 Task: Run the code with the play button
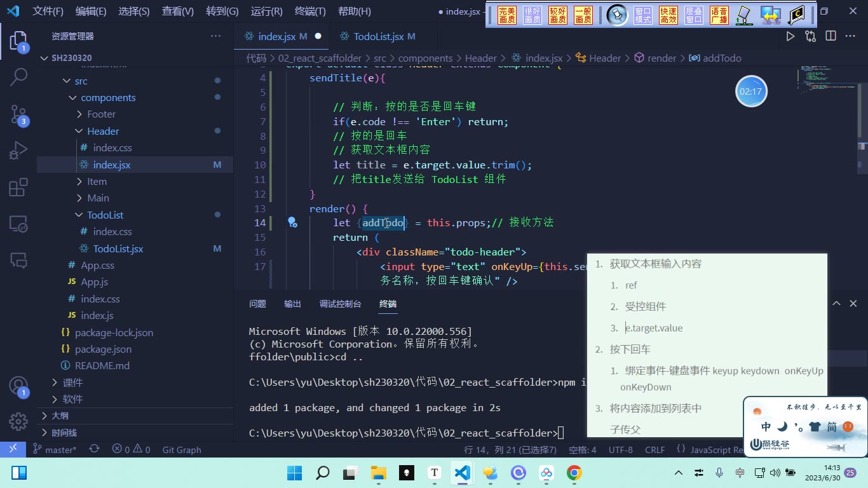[790, 36]
